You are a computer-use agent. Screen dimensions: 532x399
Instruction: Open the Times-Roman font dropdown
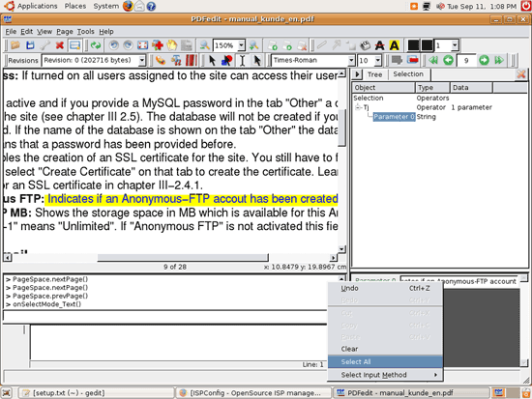pyautogui.click(x=351, y=61)
